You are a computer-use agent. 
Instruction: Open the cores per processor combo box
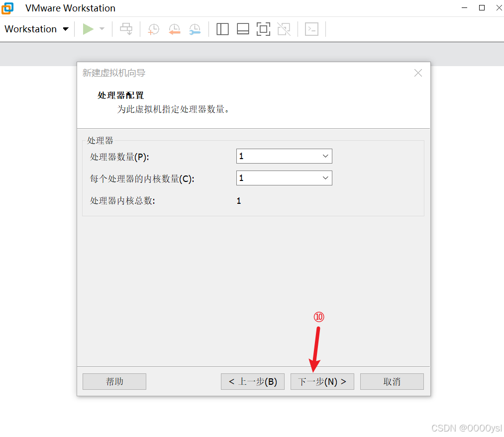[284, 178]
